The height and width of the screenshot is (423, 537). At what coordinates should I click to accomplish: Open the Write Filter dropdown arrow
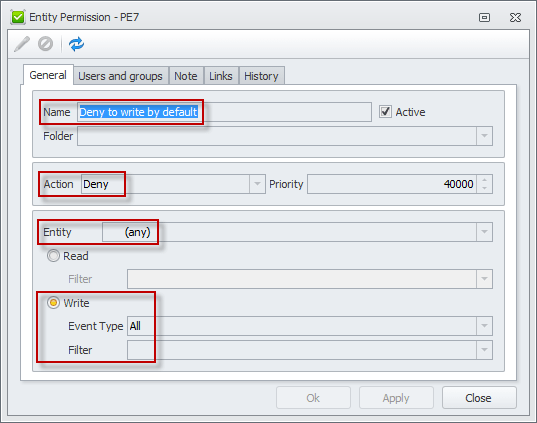coord(484,350)
